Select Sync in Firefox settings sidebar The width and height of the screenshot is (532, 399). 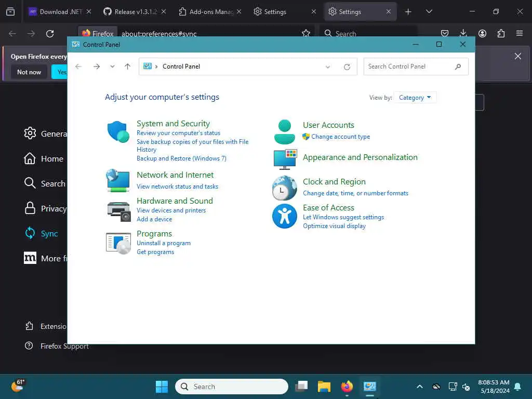click(42, 233)
